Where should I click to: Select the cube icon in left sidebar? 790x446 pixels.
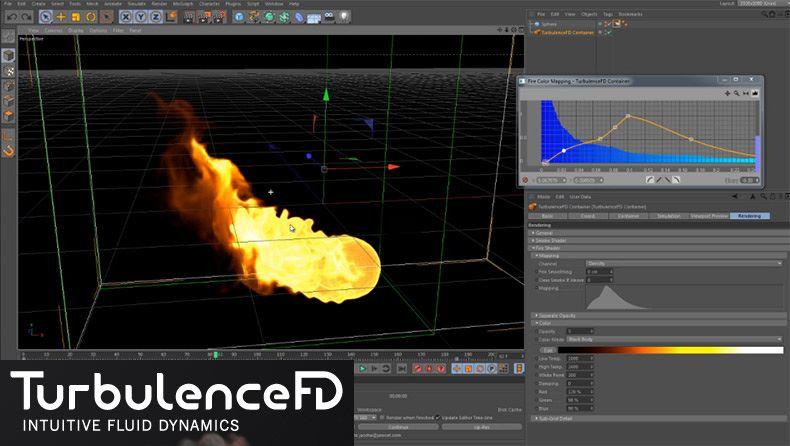pyautogui.click(x=9, y=55)
